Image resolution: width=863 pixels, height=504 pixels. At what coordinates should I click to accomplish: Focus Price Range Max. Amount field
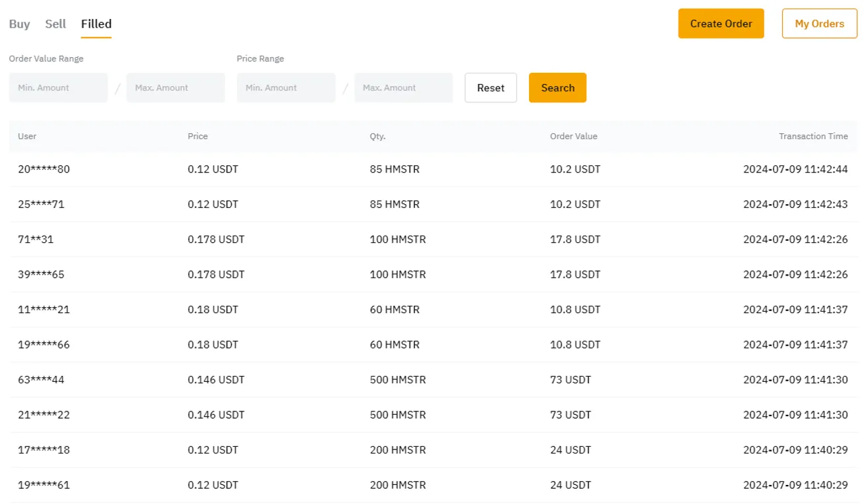(x=404, y=88)
